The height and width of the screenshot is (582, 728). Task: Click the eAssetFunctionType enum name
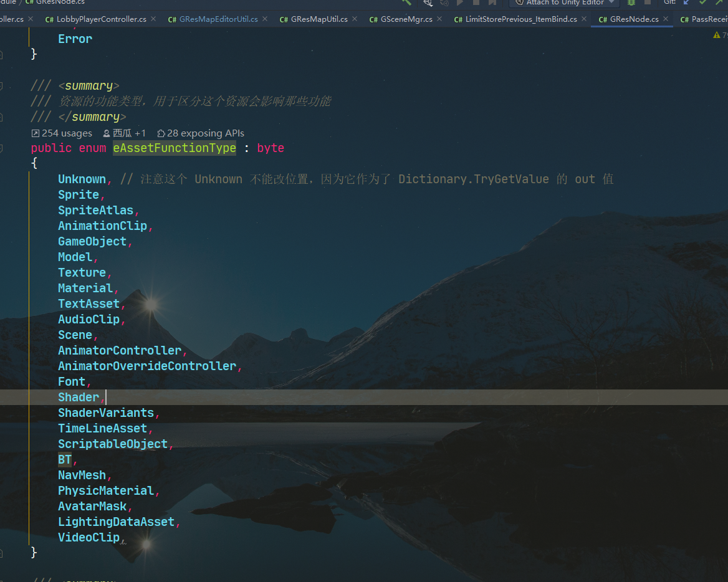click(175, 148)
